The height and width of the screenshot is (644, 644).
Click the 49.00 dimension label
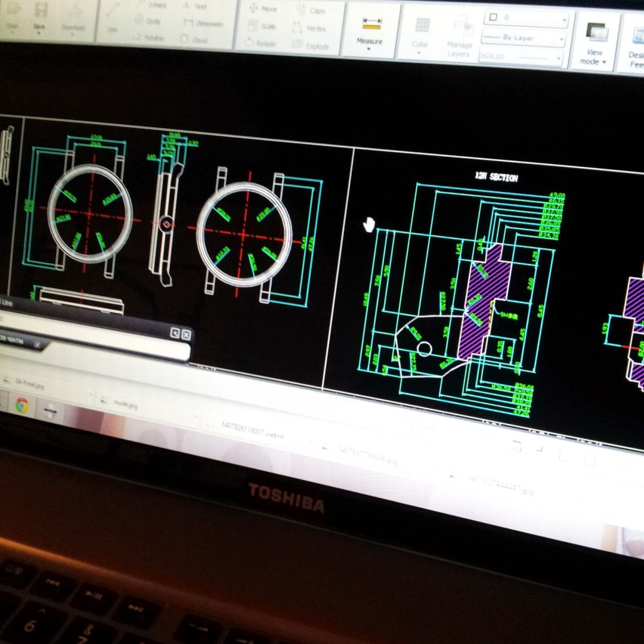pos(557,196)
